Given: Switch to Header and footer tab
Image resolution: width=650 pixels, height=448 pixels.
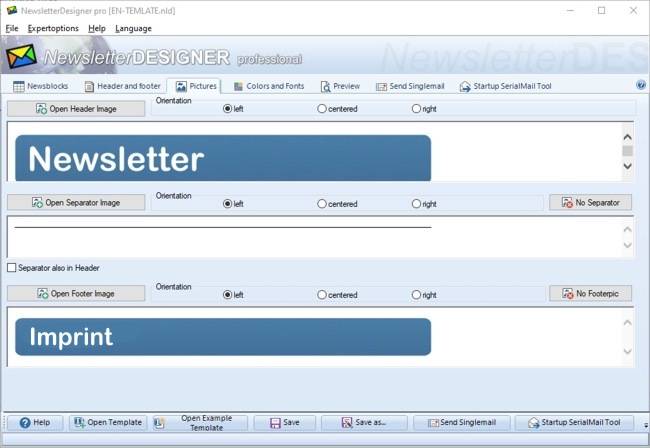Looking at the screenshot, I should tap(123, 86).
